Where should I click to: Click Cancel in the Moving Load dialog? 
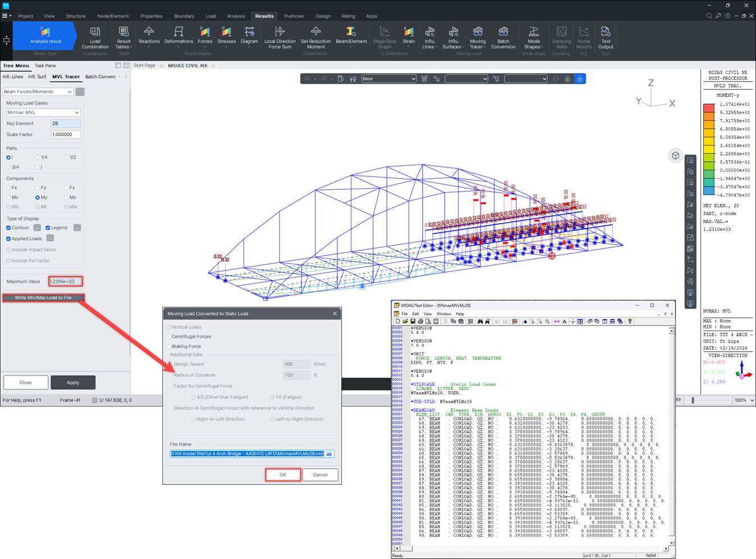(320, 475)
